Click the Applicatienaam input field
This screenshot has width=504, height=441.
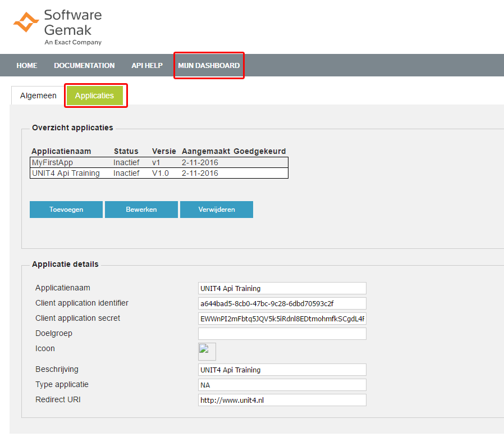282,288
